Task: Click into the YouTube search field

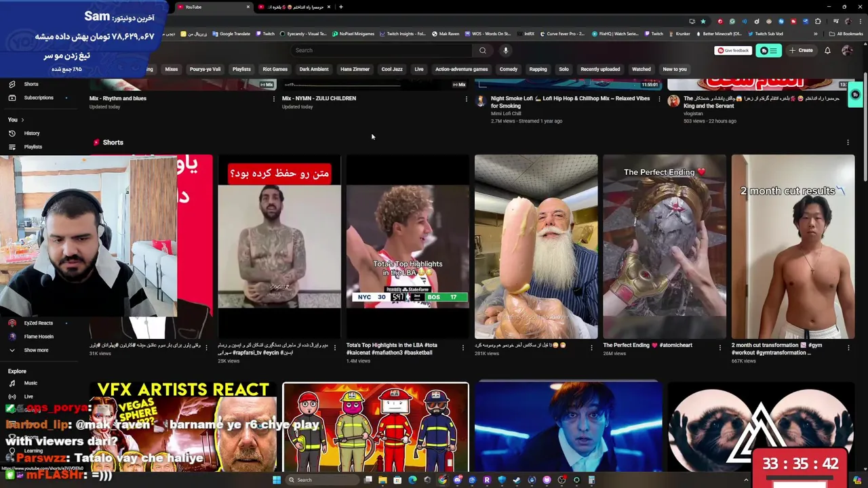Action: coord(381,50)
